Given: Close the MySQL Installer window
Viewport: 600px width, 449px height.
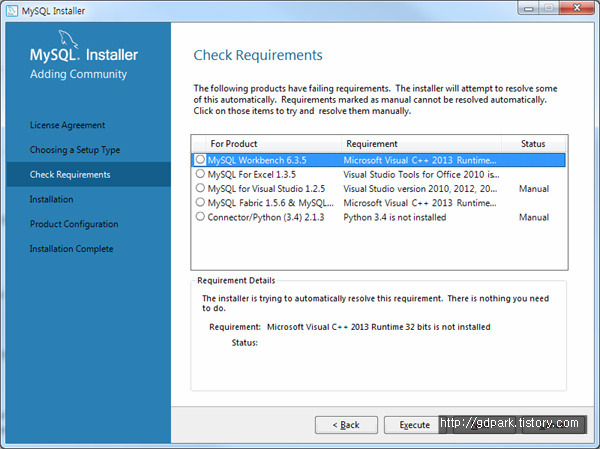Looking at the screenshot, I should pos(577,8).
